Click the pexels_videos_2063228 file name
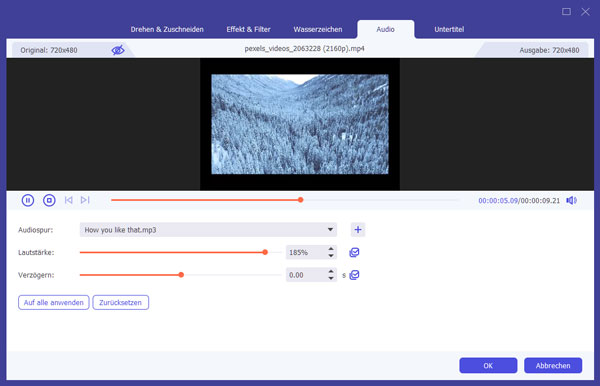The height and width of the screenshot is (386, 600). coord(305,49)
